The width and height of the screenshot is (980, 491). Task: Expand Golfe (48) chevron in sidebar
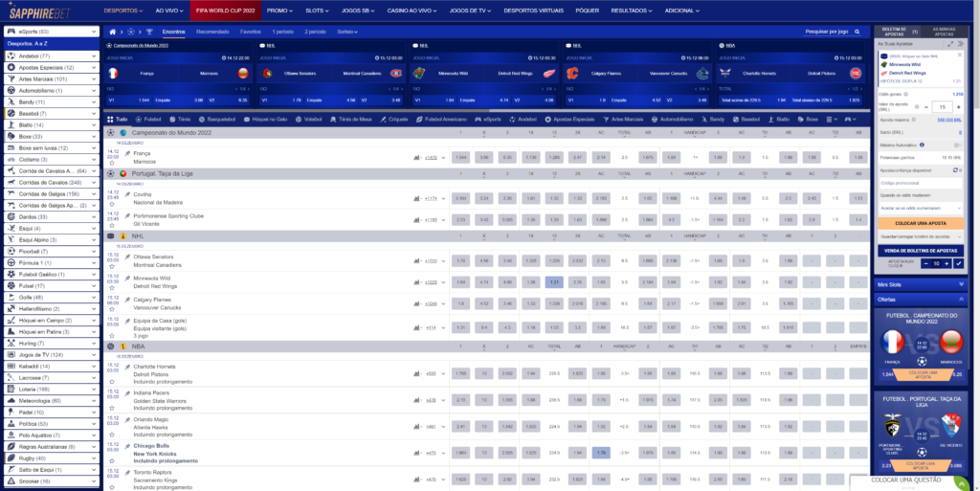(x=94, y=298)
